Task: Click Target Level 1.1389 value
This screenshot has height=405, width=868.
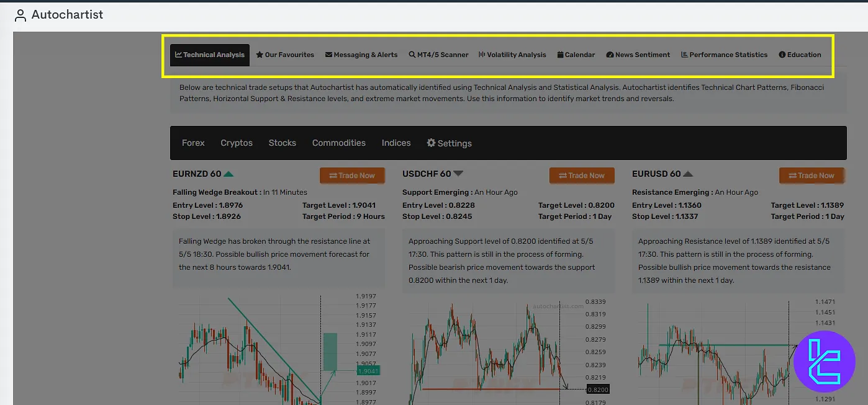Action: tap(833, 205)
